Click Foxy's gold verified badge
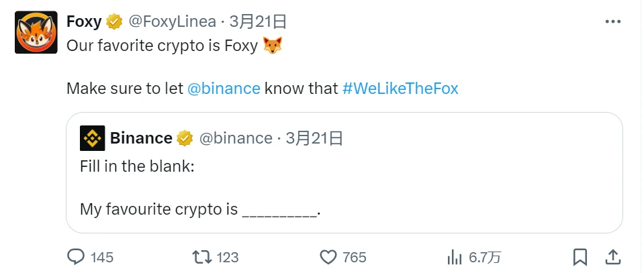This screenshot has height=273, width=644. pos(115,21)
